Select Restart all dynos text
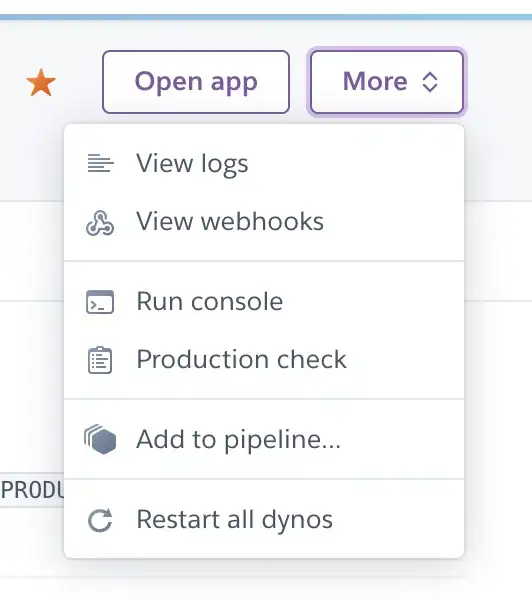This screenshot has height=600, width=532. click(235, 520)
